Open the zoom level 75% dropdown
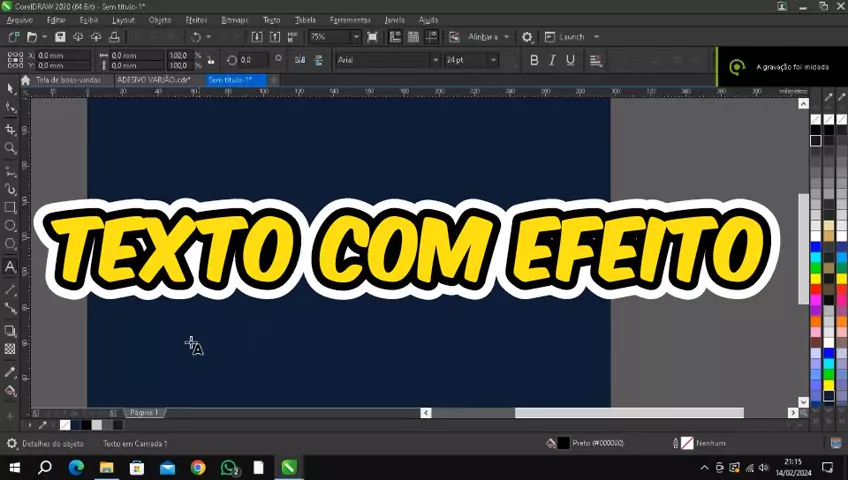 point(355,37)
